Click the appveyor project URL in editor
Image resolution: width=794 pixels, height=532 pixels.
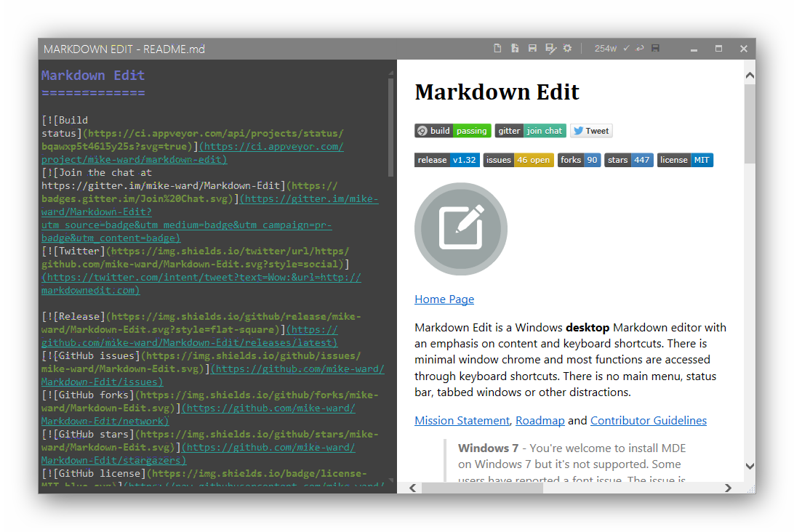(x=193, y=153)
